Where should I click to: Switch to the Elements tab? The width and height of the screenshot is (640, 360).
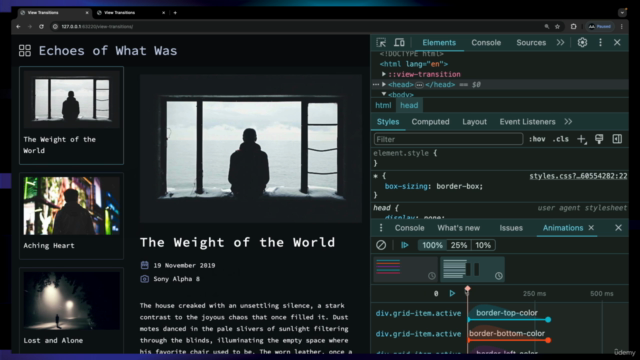(x=439, y=42)
